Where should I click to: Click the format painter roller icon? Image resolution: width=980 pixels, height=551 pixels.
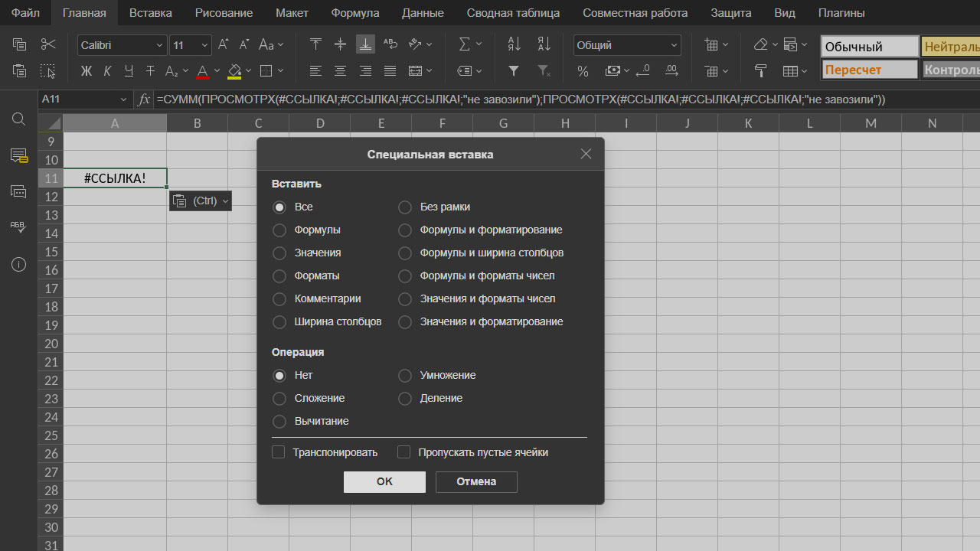(x=760, y=71)
